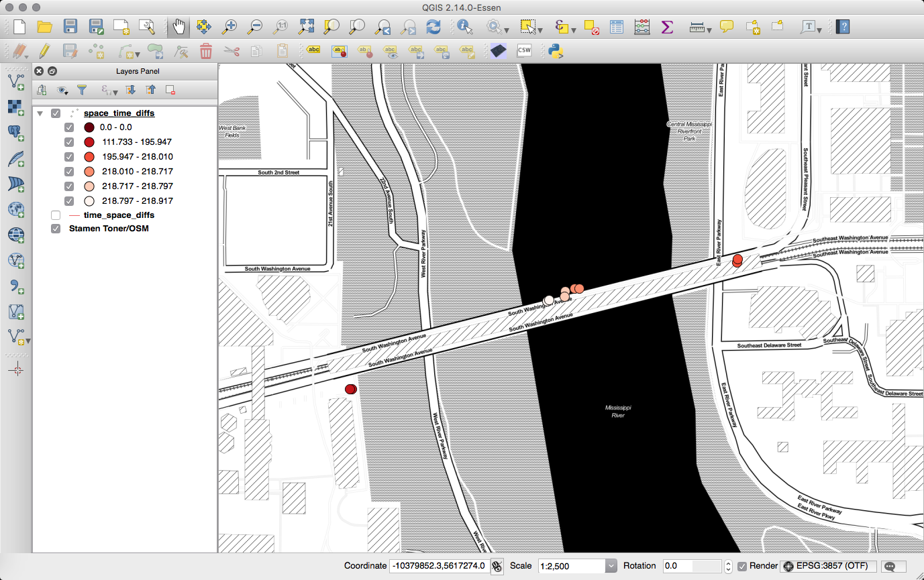
Task: Click the purple sigma statistical summary icon
Action: tap(667, 27)
